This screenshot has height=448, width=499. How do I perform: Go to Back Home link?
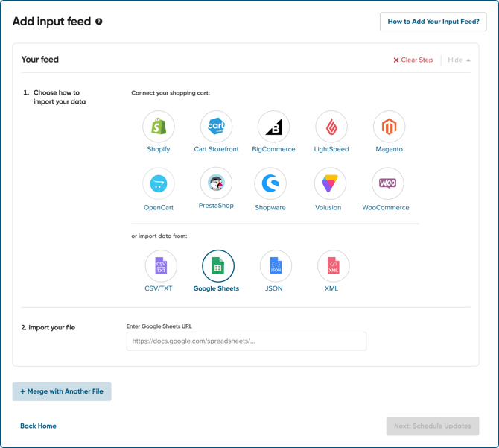click(38, 426)
